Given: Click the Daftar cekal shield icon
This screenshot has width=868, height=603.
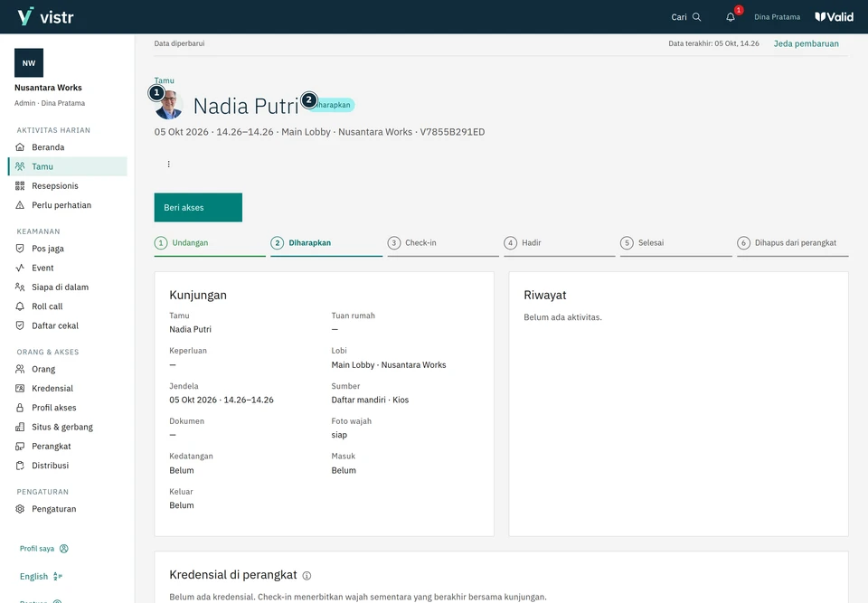Looking at the screenshot, I should click(20, 325).
